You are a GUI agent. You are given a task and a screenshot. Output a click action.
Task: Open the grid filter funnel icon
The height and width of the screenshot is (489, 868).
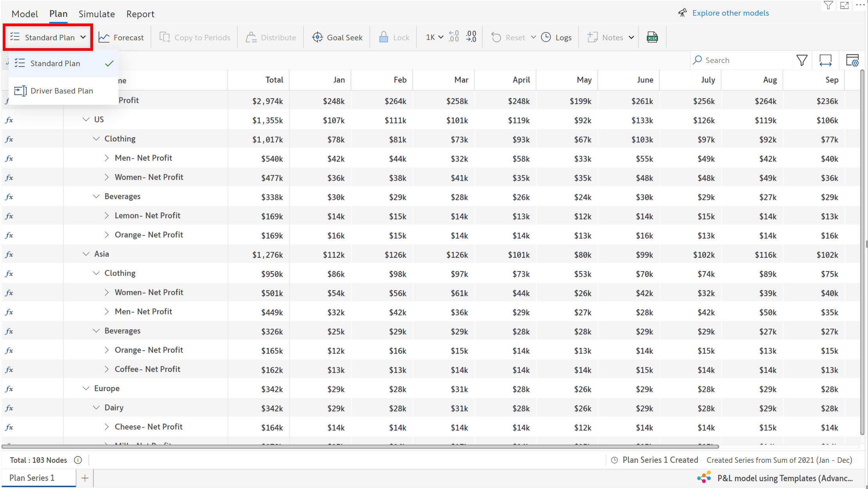click(802, 60)
